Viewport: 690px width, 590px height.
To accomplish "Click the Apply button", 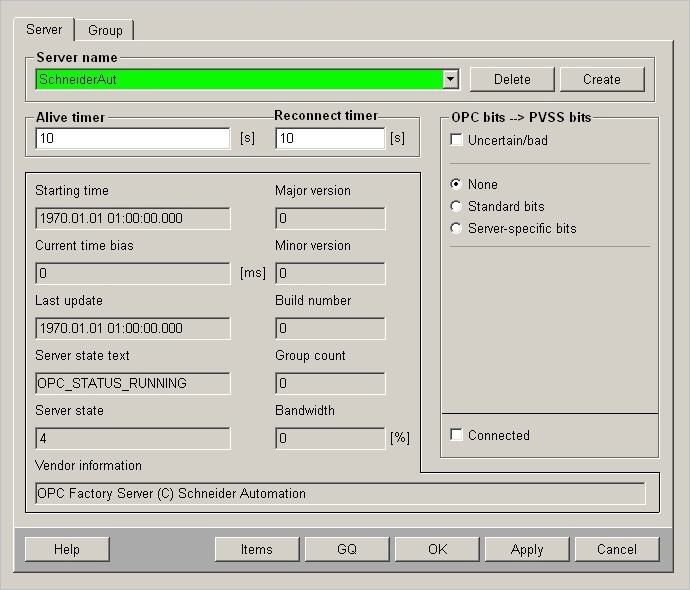I will point(527,549).
